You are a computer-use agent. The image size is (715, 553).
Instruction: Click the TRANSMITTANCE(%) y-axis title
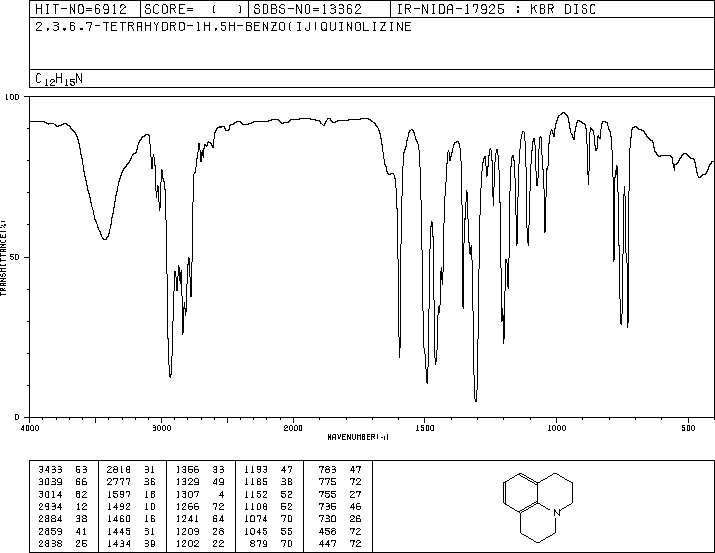pos(3,258)
